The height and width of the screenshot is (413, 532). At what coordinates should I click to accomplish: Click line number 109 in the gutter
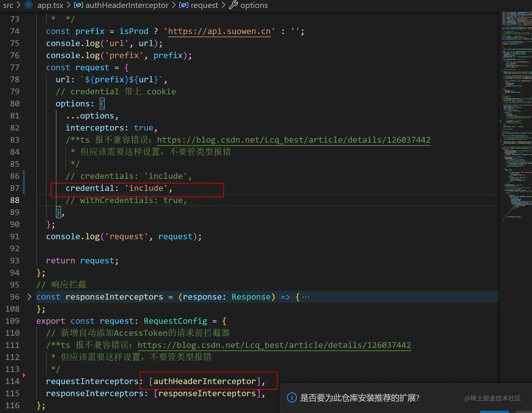click(x=12, y=321)
